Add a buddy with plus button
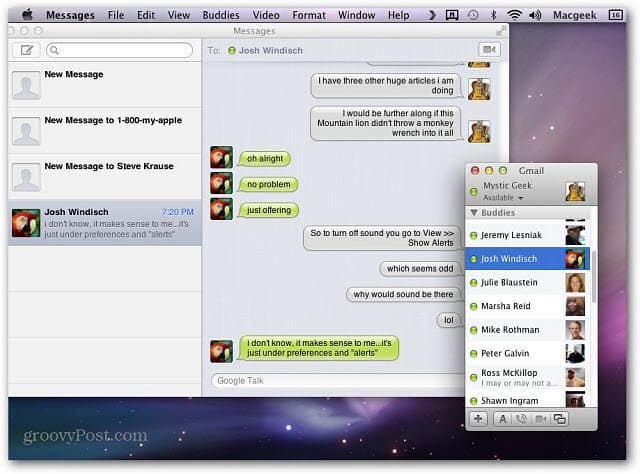Screen dimensions: 640x474 coord(478,419)
